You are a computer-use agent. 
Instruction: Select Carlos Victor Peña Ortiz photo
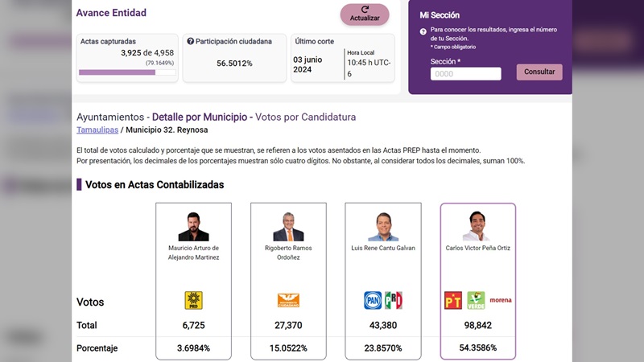coord(478,226)
